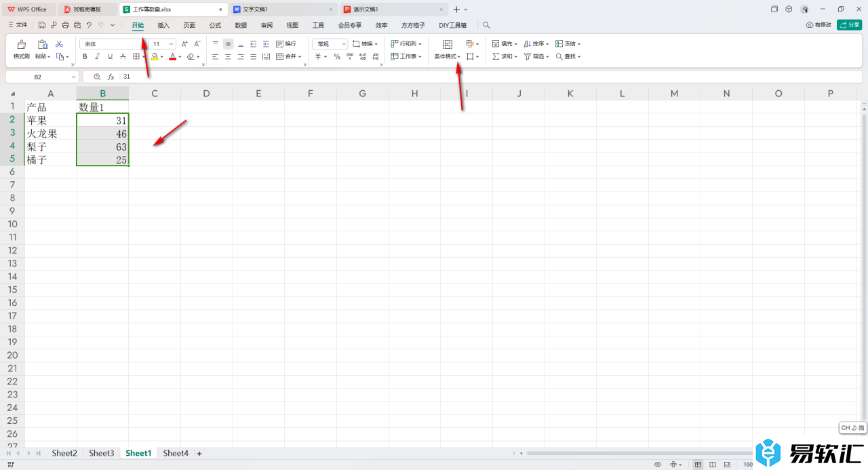Click the search magnifier icon in ribbon tabs
Screen dimensions: 868x470
pyautogui.click(x=486, y=25)
